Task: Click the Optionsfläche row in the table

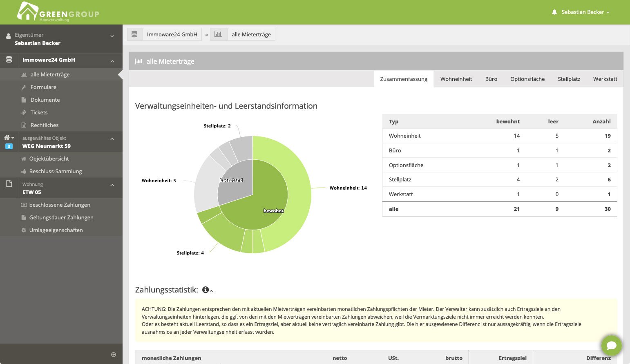Action: pyautogui.click(x=500, y=165)
